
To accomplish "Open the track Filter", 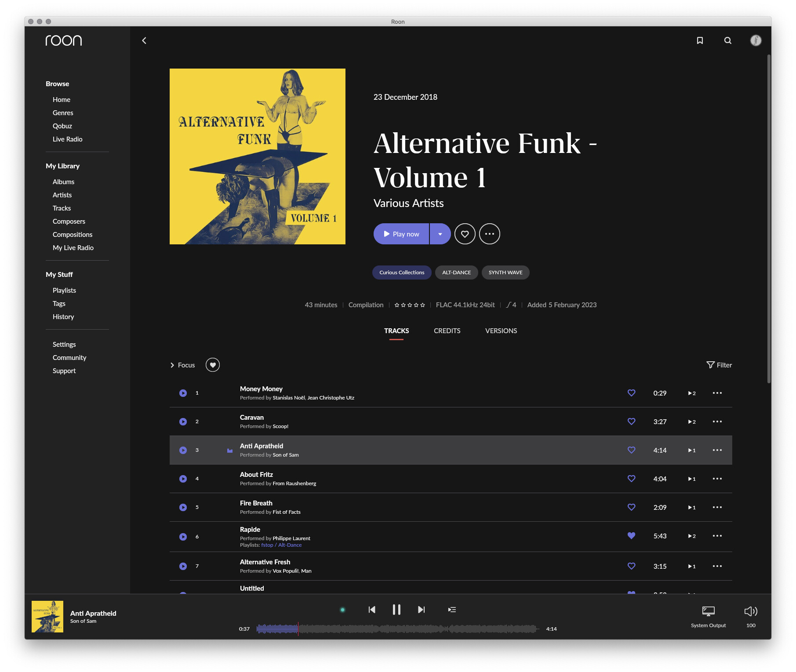I will coord(719,365).
